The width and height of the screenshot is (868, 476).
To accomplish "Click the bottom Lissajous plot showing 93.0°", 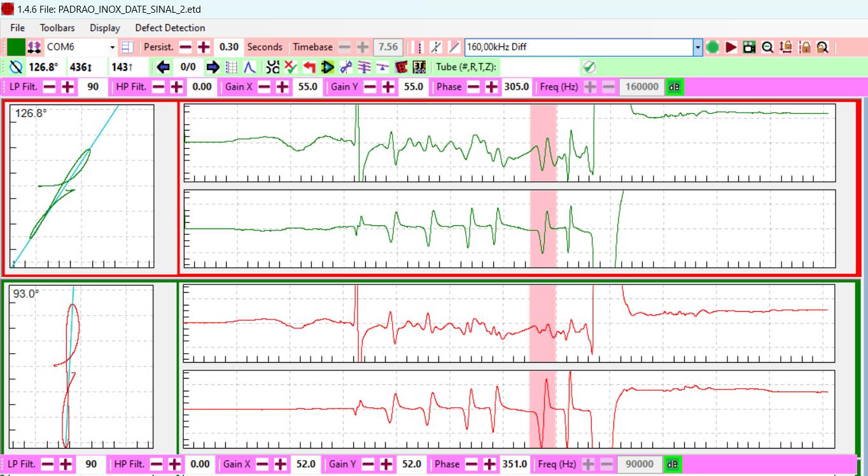I will click(x=81, y=367).
